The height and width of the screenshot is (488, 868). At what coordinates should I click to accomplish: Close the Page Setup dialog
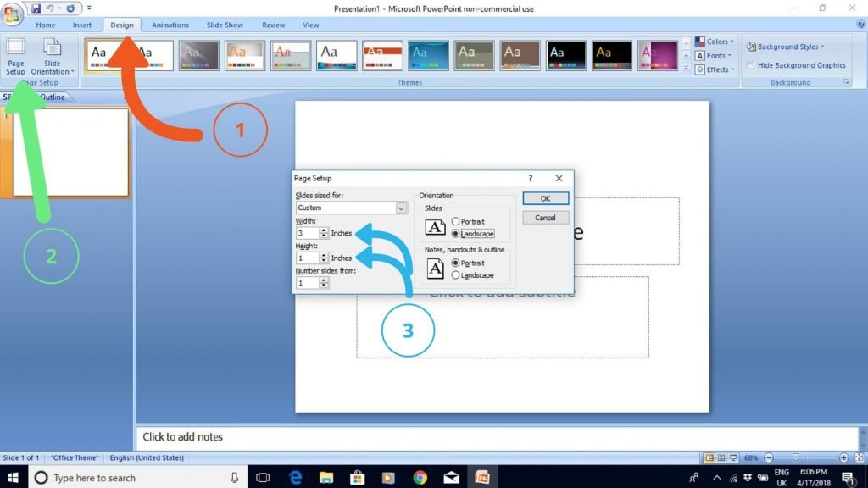[559, 178]
